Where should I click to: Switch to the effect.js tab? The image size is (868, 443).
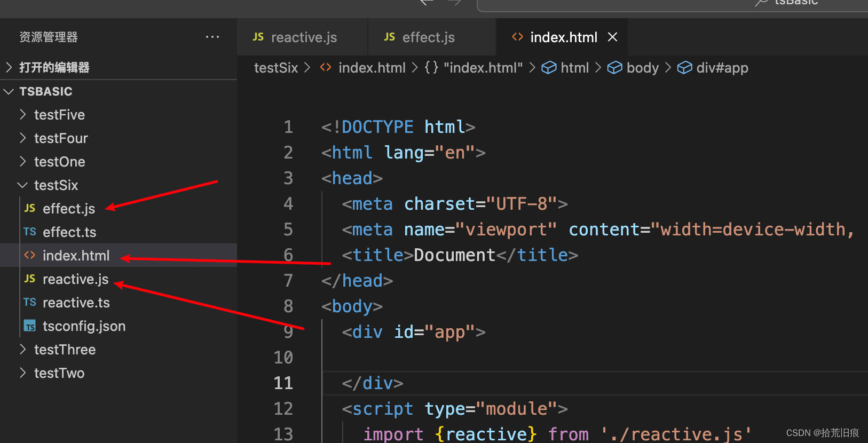tap(432, 37)
